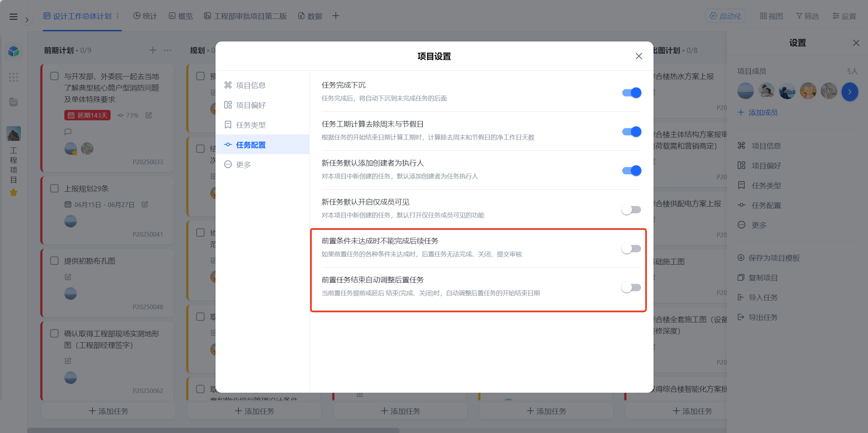The image size is (868, 433).
Task: Check the 提供初勘布孔图 task checkbox
Action: tap(55, 260)
